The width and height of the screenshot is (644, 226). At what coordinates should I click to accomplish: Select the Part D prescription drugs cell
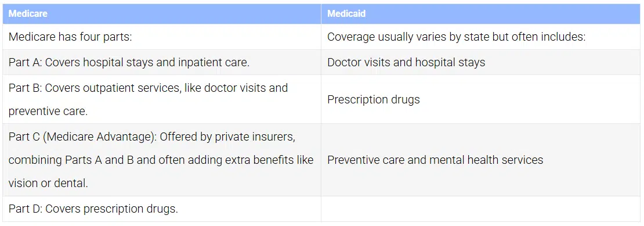(162, 209)
